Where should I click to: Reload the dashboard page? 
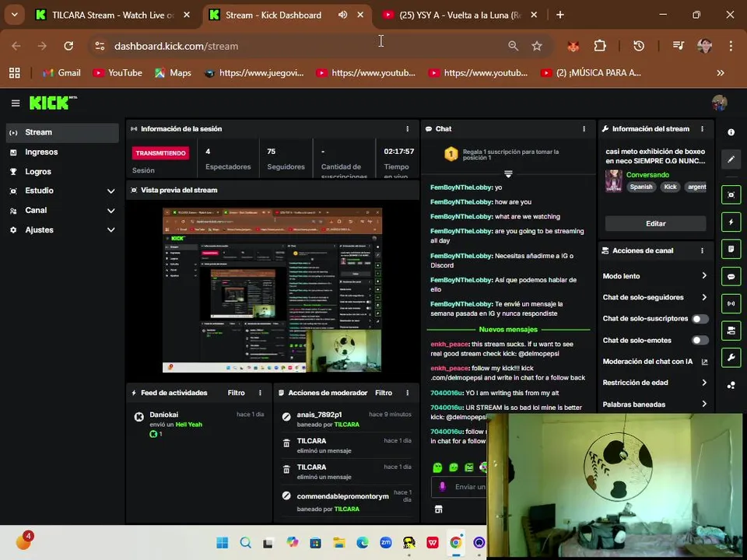click(x=68, y=46)
